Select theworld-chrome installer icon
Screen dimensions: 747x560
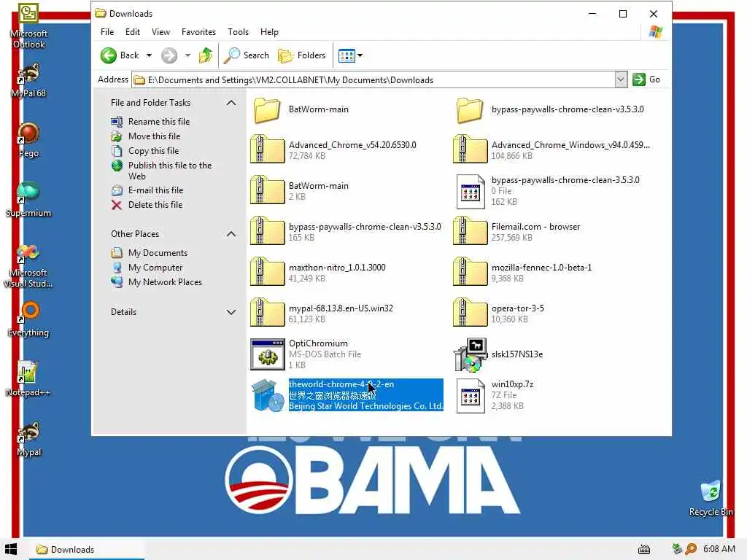pos(267,395)
